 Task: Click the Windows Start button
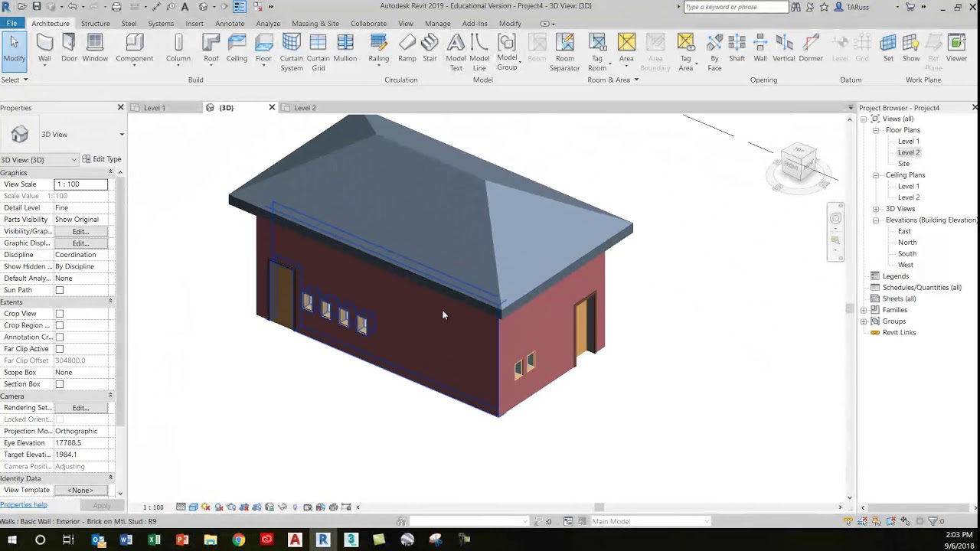(x=12, y=540)
